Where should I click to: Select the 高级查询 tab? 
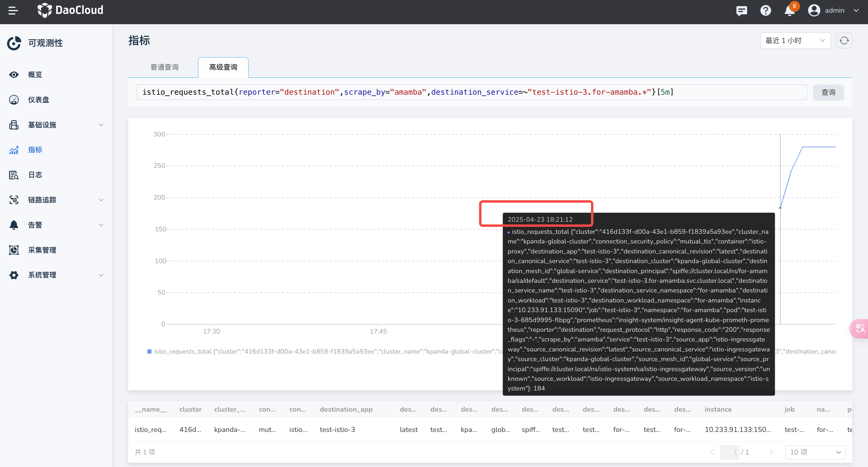click(x=223, y=67)
